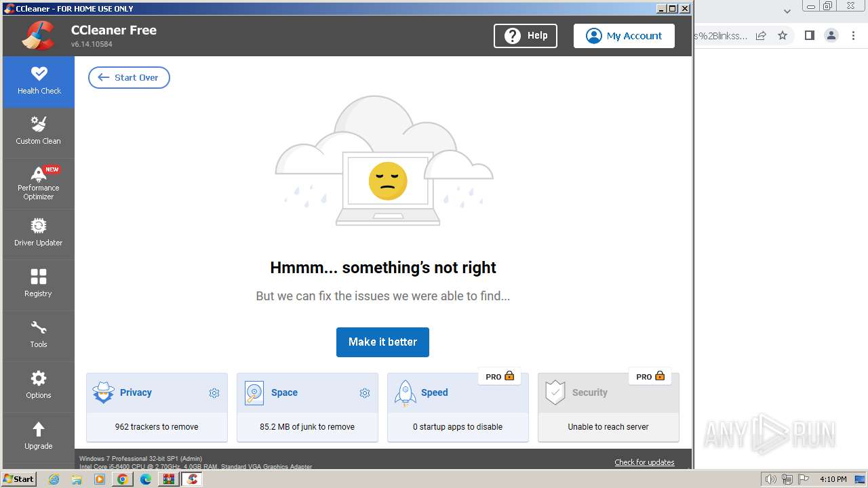Switch to Chrome from the taskbar
The height and width of the screenshot is (488, 868).
click(123, 479)
